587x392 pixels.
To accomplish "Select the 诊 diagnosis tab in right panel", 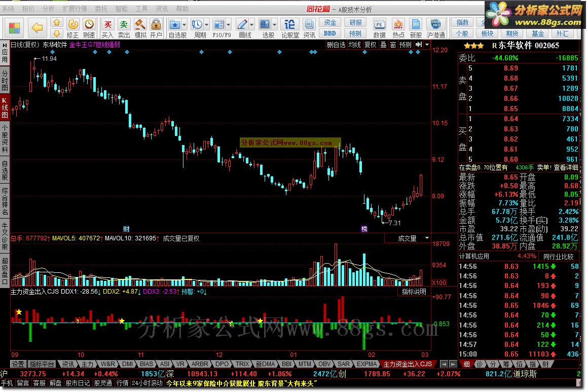I will click(x=480, y=364).
